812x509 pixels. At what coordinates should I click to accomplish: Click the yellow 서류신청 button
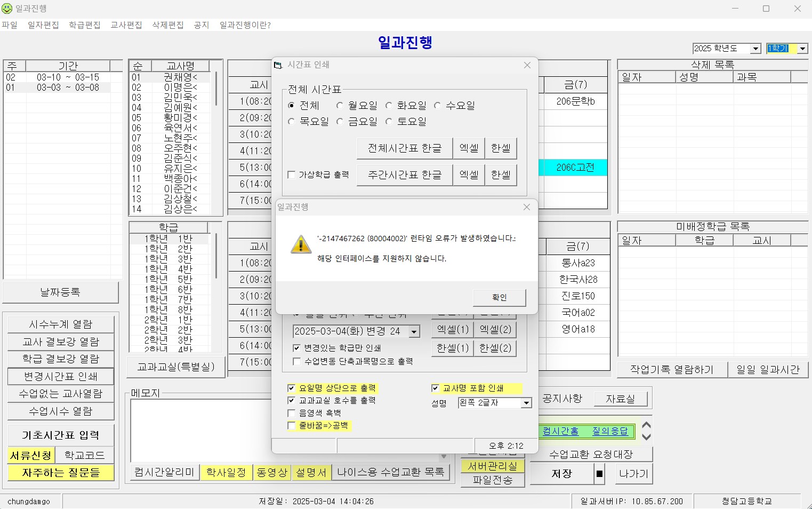[31, 456]
